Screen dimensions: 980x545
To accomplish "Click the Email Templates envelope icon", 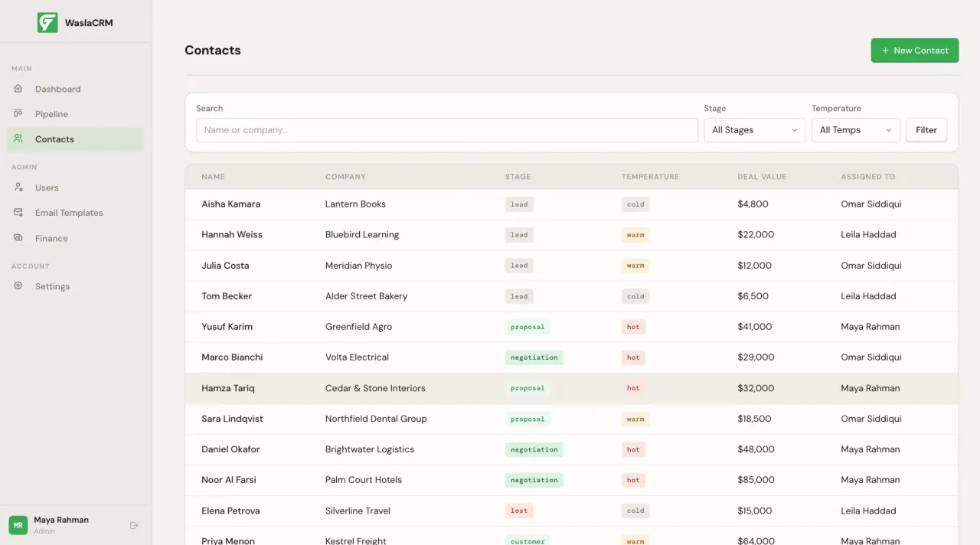I will (x=18, y=213).
